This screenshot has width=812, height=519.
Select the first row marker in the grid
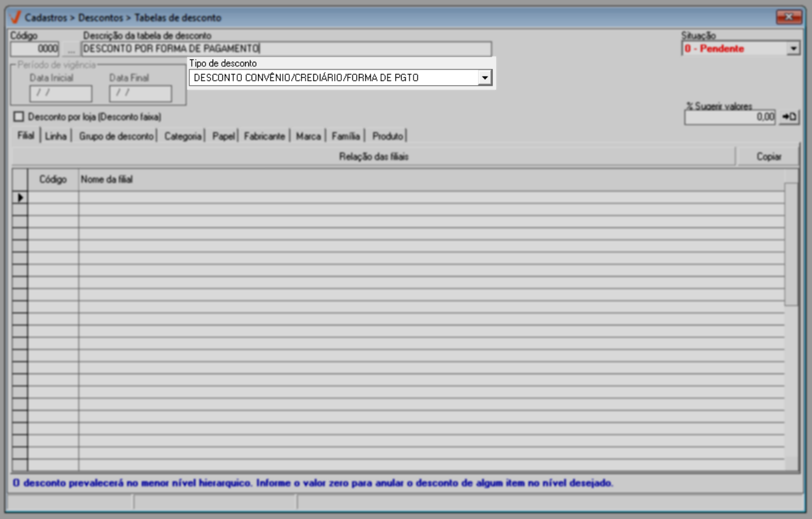[20, 197]
